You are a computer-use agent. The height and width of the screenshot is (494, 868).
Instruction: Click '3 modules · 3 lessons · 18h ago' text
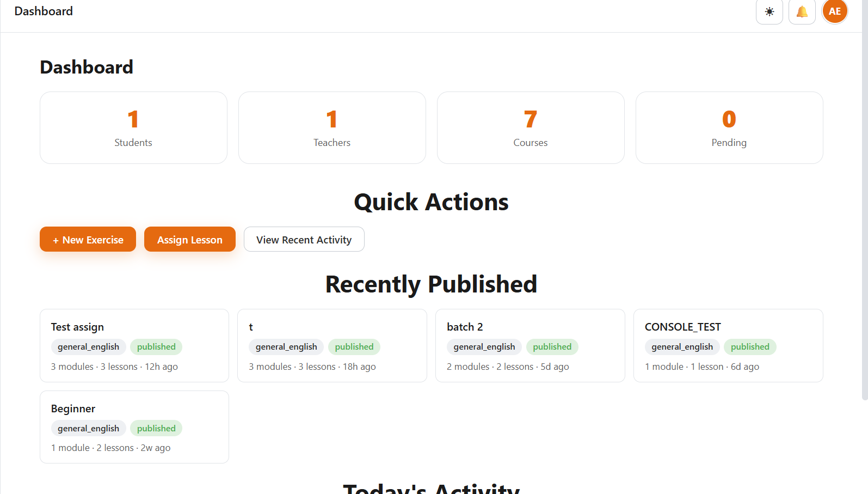312,367
